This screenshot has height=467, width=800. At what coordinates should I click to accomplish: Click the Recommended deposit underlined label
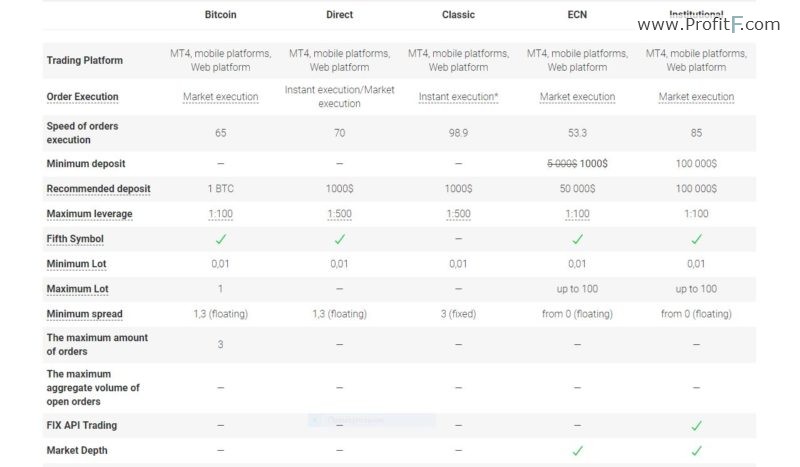pos(98,189)
